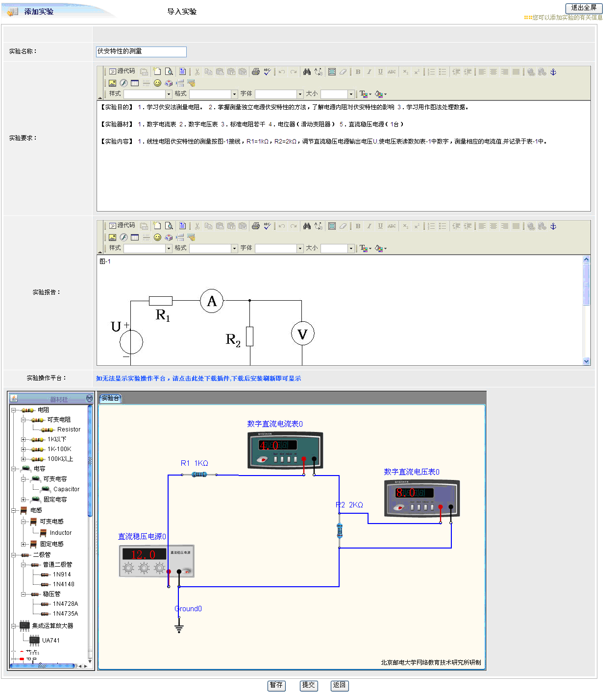Viewport: 616px width, 693px height.
Task: Collapse the 稳压管 tree node
Action: [x=24, y=594]
